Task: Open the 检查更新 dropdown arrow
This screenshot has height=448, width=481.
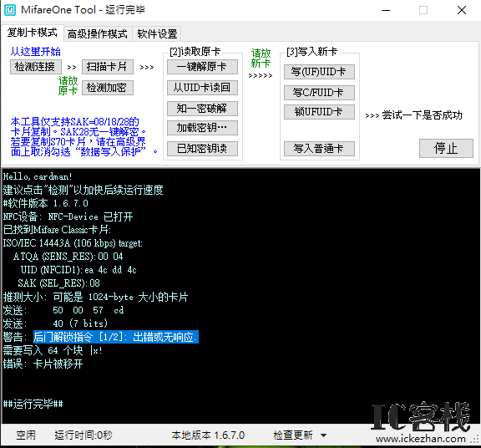Action: [324, 435]
